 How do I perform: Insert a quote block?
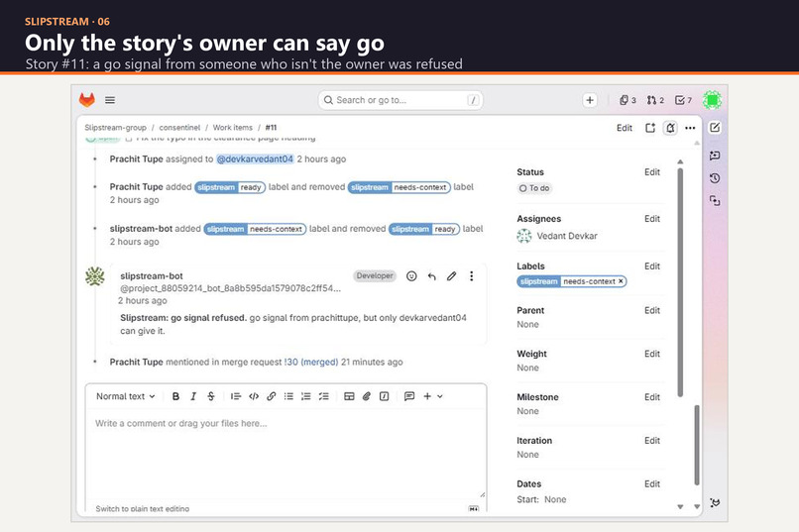click(x=235, y=396)
